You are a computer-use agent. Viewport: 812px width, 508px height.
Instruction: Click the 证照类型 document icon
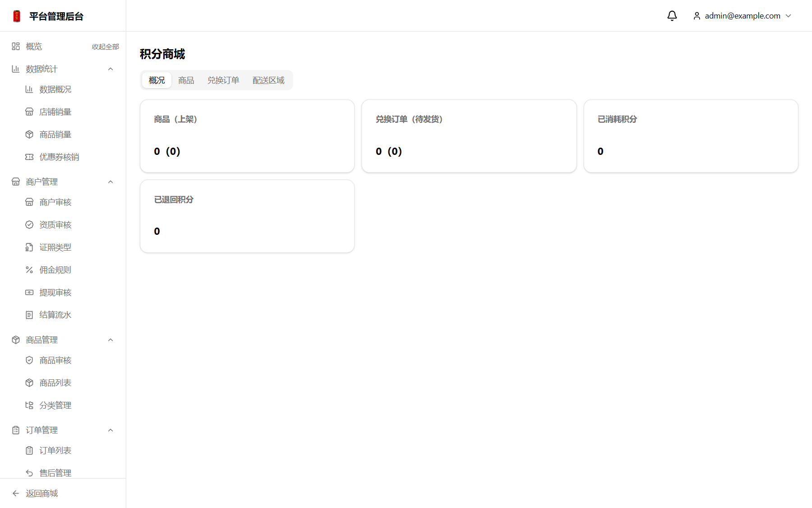pyautogui.click(x=29, y=247)
